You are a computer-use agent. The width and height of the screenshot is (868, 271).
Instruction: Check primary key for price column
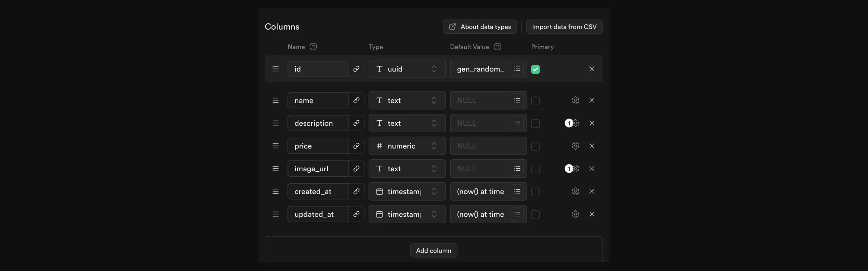pyautogui.click(x=536, y=146)
